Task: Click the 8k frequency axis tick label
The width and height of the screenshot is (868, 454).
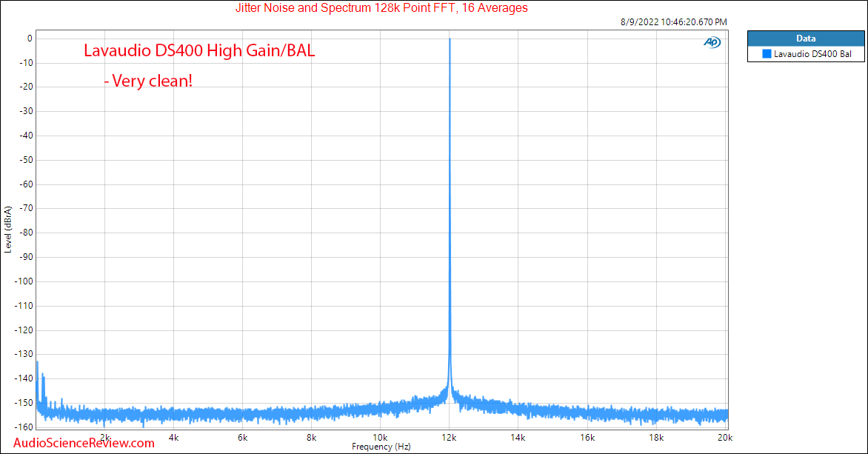Action: [x=311, y=438]
